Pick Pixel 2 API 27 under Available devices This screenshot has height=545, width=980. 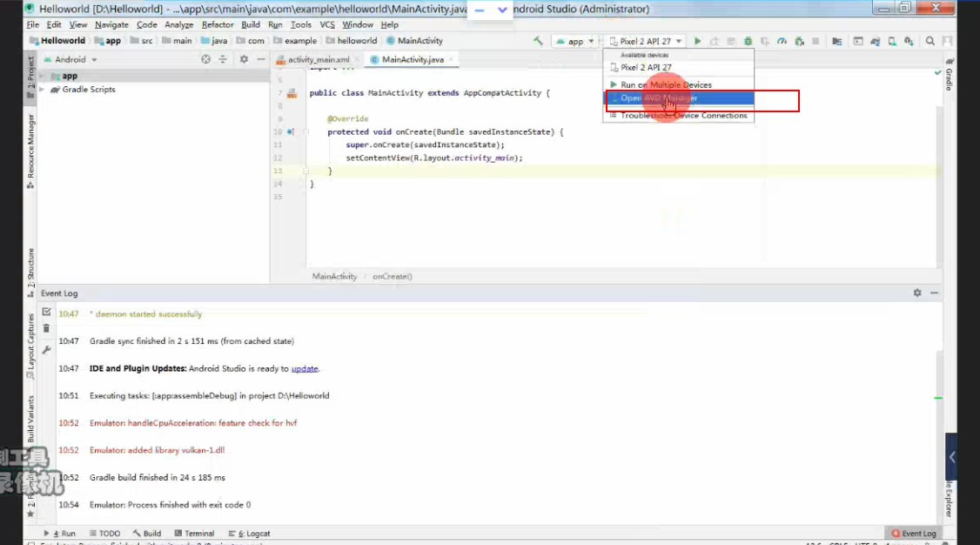point(679,68)
